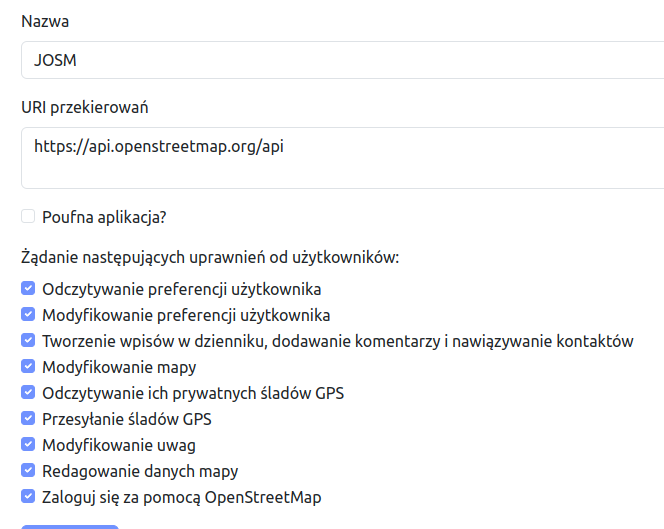The width and height of the screenshot is (664, 529).
Task: Toggle Odczytywanie ich prywatnych śladów GPS
Action: [x=28, y=392]
